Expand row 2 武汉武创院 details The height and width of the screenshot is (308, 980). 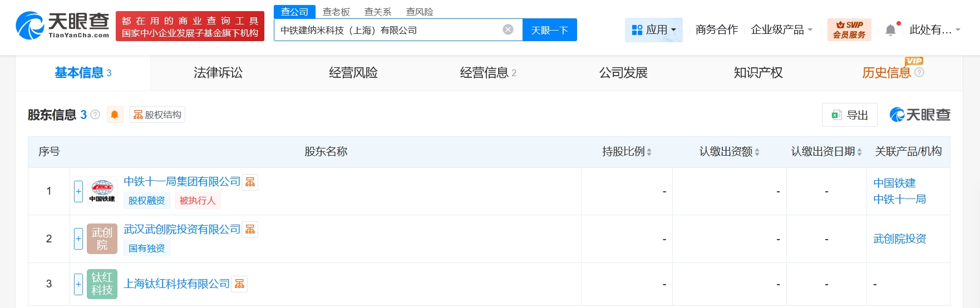pyautogui.click(x=78, y=239)
